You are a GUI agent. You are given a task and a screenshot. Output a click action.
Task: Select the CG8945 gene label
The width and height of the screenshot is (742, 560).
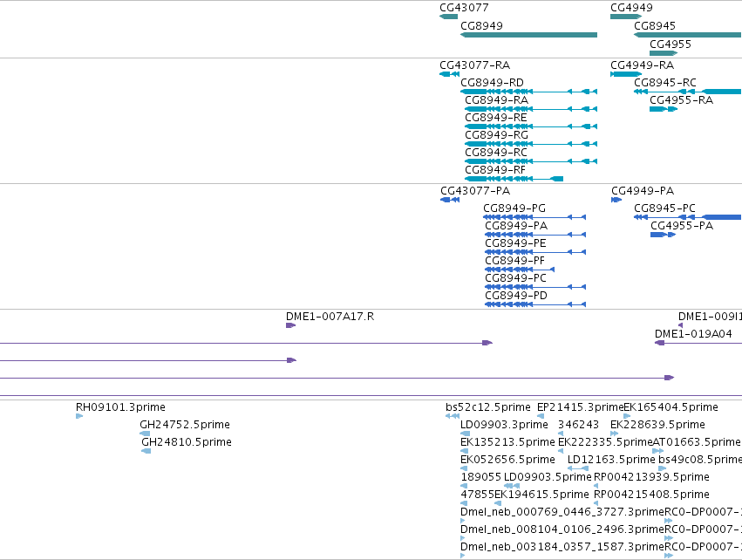655,26
